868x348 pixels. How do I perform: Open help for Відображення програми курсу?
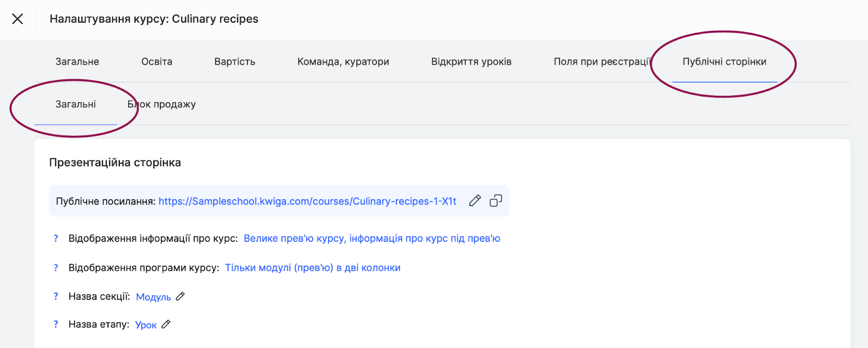[x=56, y=268]
